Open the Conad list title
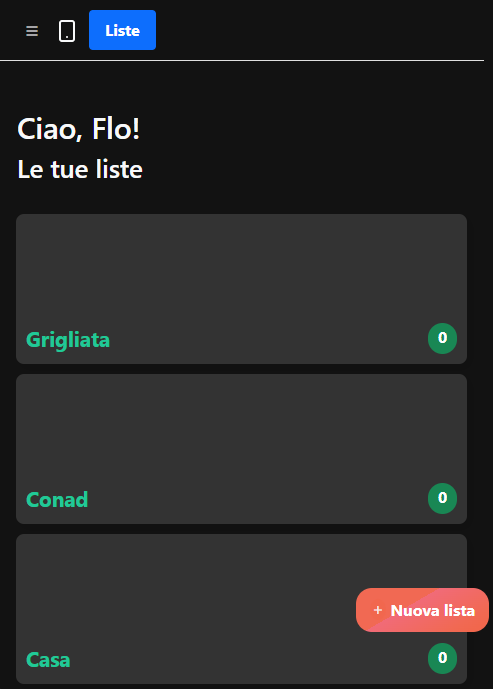 [x=57, y=500]
